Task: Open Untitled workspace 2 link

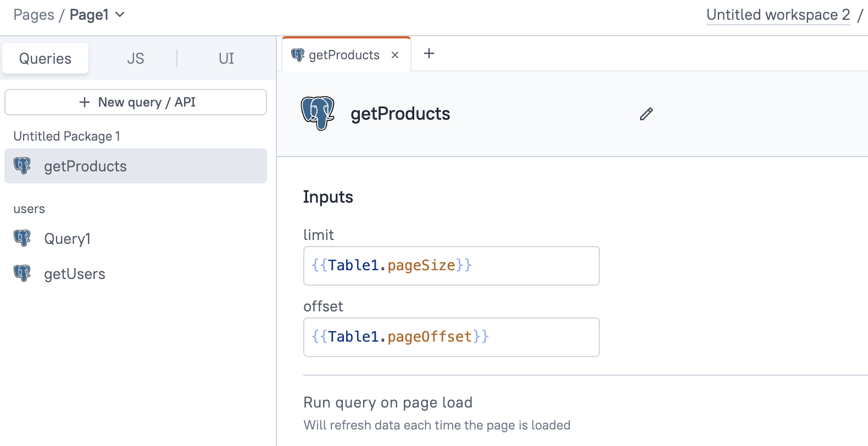Action: (x=778, y=15)
